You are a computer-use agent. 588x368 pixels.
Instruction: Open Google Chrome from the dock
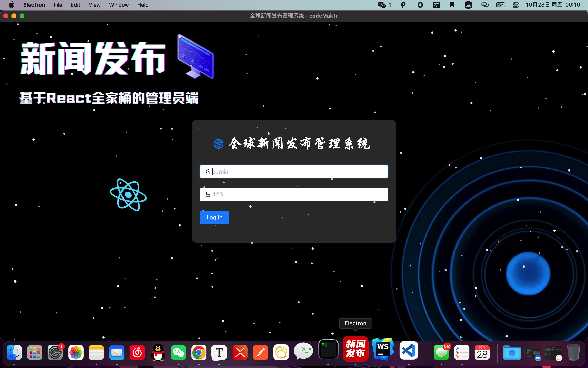199,352
